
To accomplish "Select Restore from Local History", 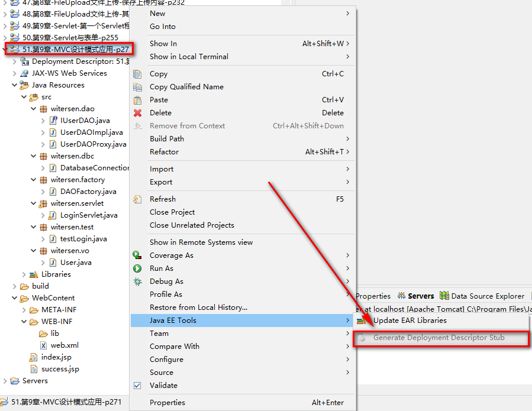I will [x=243, y=308].
